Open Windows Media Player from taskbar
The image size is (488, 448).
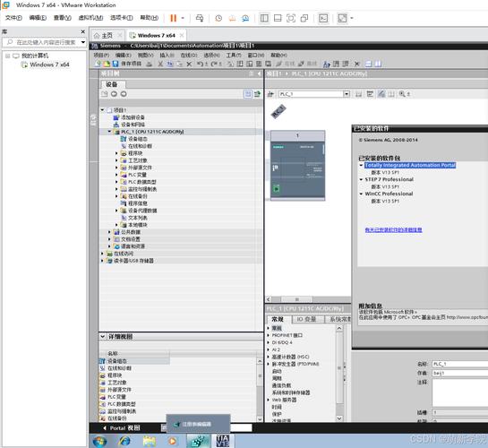click(173, 441)
